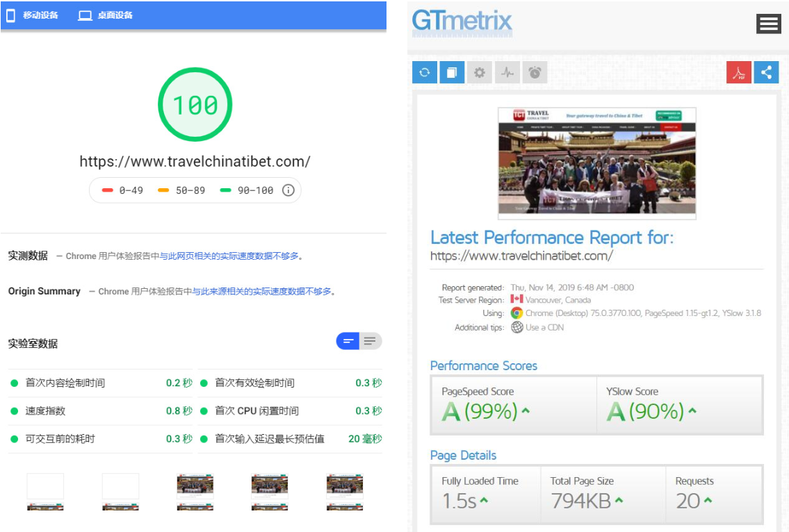Click the website screenshot thumbnail in report
Screen dimensions: 789x532
[596, 163]
